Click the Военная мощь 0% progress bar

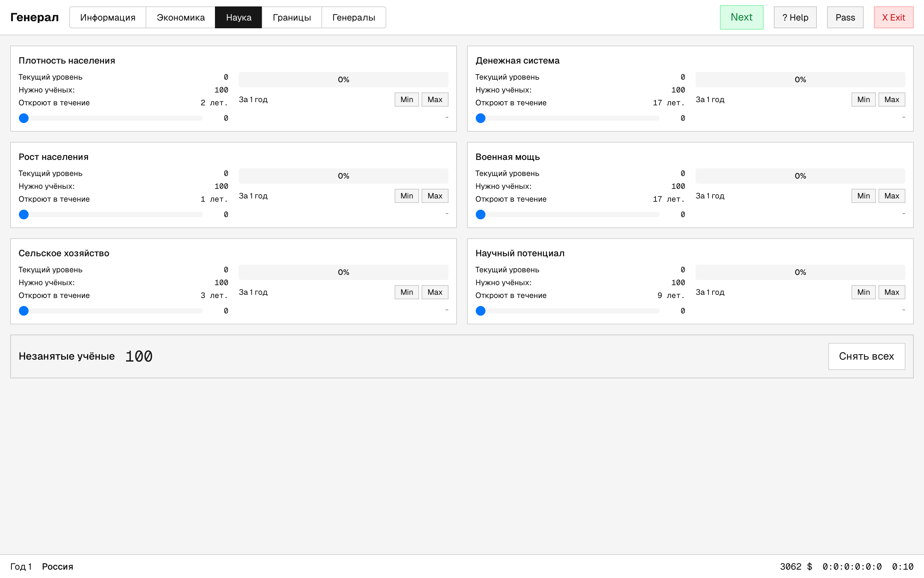click(800, 176)
